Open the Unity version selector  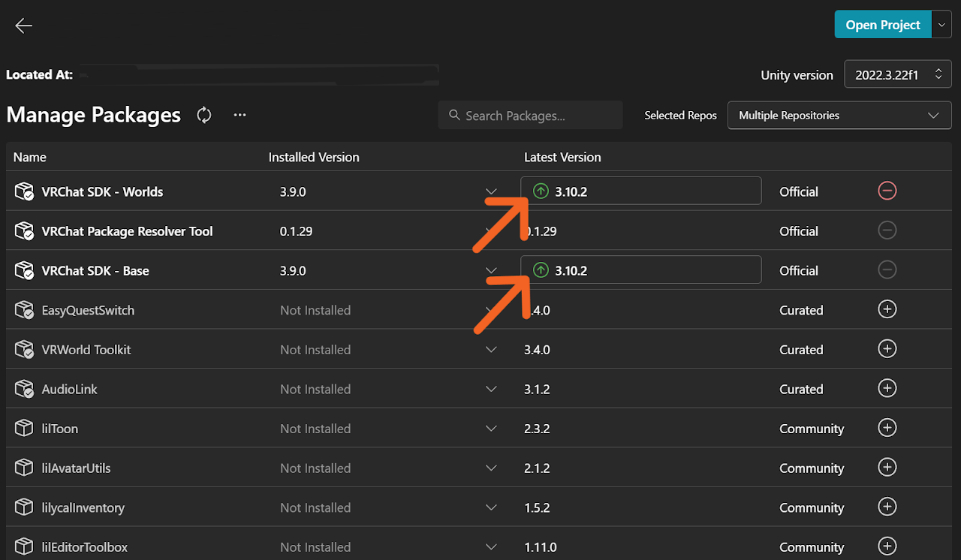[x=898, y=75]
